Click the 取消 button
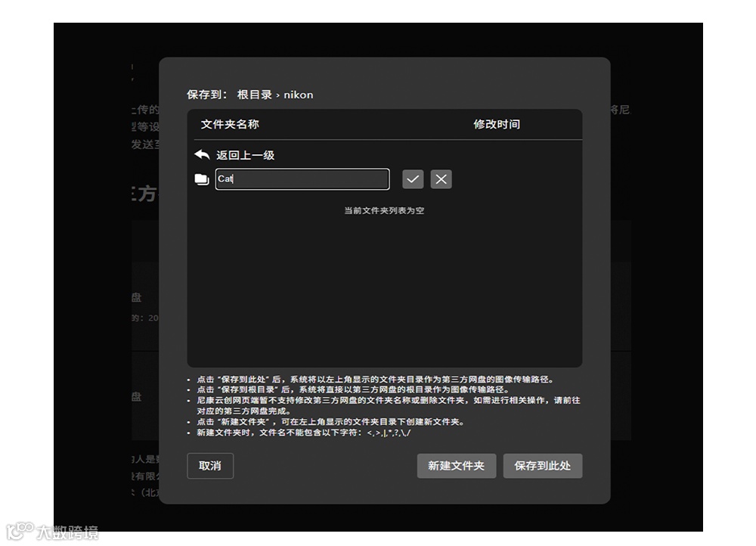The image size is (756, 546). pyautogui.click(x=210, y=466)
